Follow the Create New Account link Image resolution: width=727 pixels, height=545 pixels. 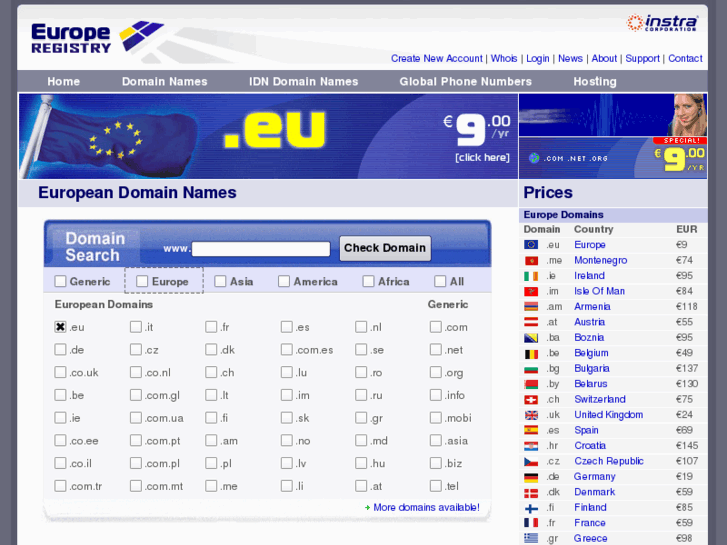[x=437, y=58]
